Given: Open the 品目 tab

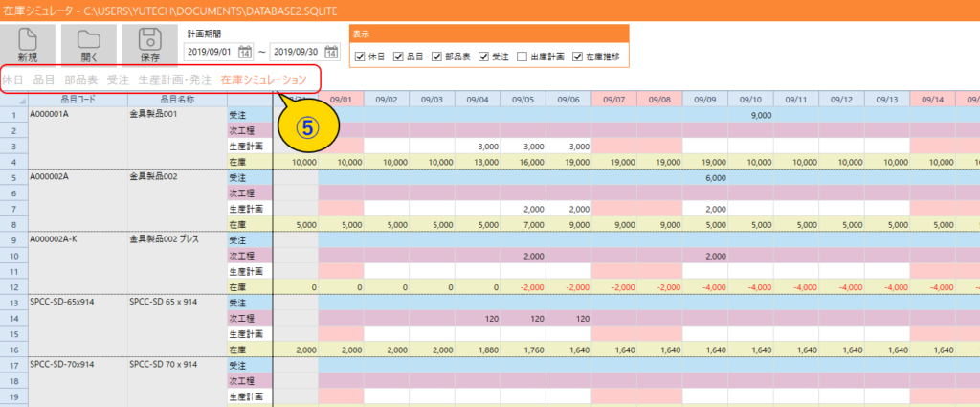Looking at the screenshot, I should point(44,79).
